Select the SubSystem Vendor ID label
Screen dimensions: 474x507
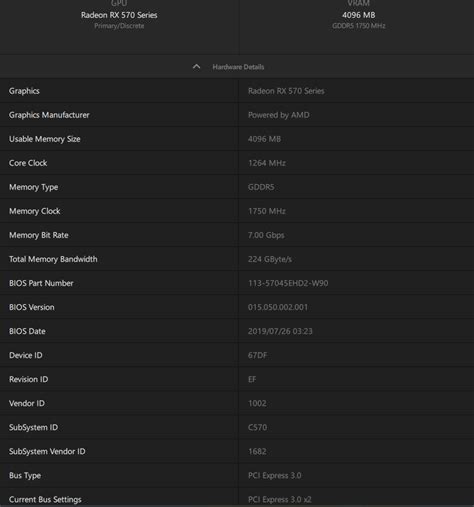(47, 451)
